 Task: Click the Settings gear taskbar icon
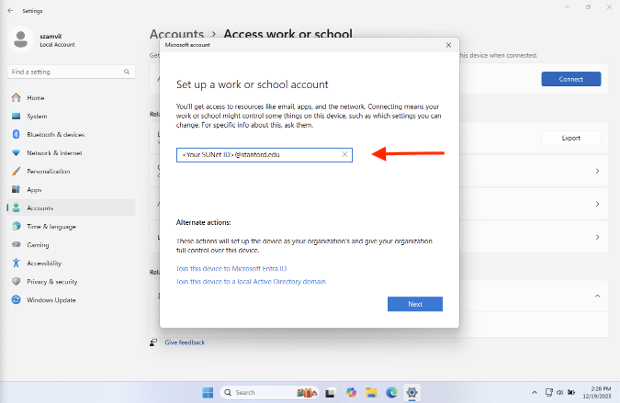[412, 392]
